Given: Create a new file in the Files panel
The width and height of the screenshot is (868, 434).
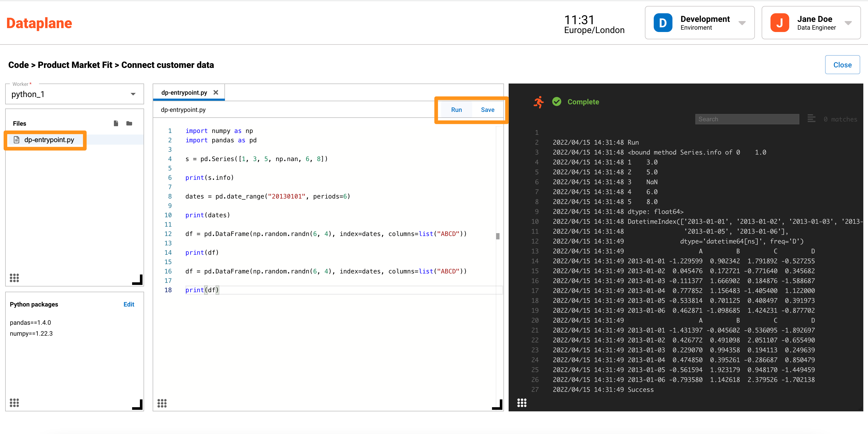Looking at the screenshot, I should 116,123.
